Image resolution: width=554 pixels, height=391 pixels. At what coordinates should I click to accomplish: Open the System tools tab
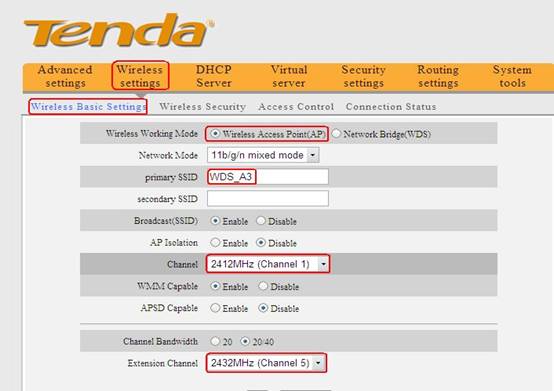(512, 76)
